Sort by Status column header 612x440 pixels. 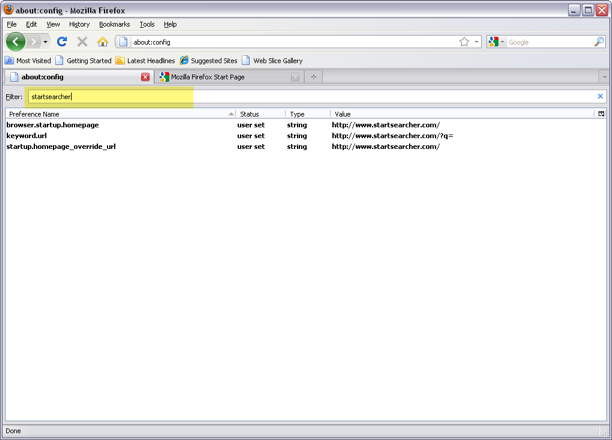point(260,114)
